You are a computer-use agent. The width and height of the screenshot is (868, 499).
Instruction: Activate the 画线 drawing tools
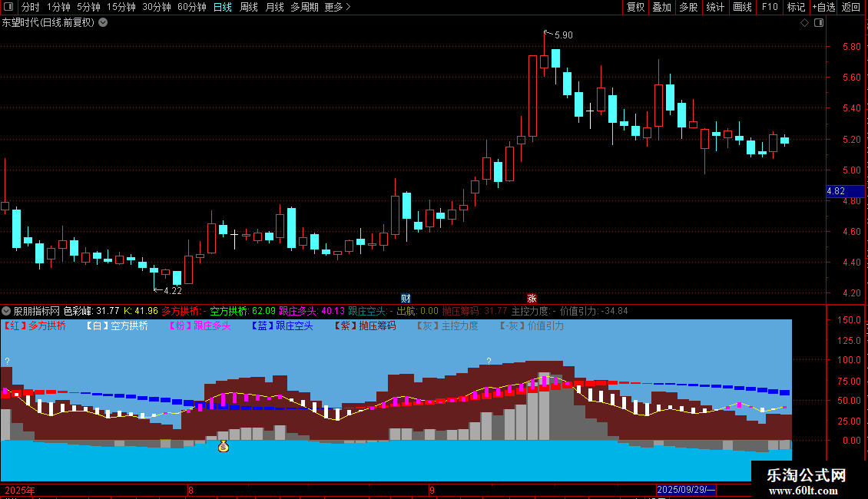742,7
